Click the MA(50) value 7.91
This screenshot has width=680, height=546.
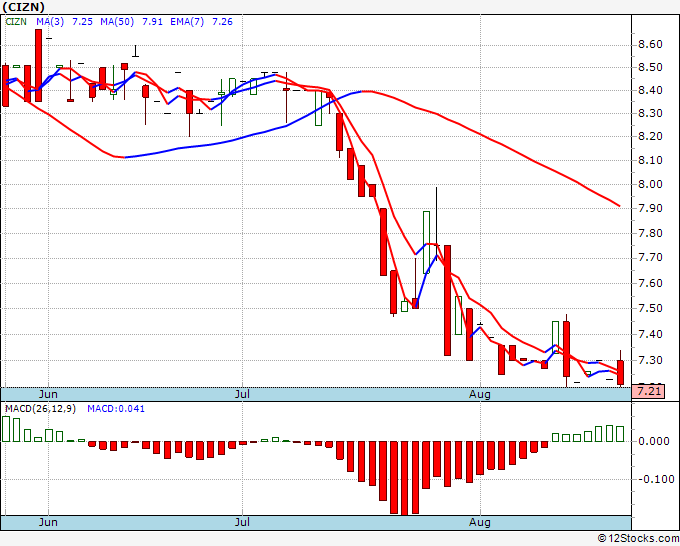point(153,22)
